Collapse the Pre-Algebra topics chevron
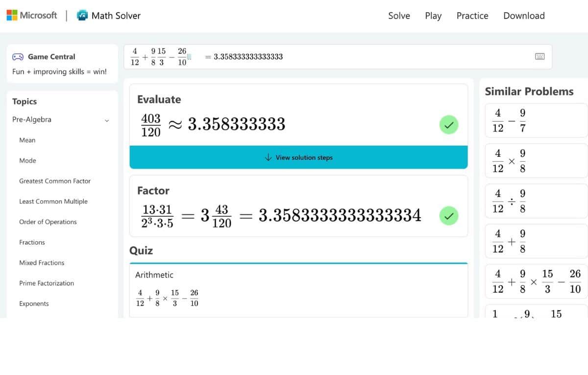588x375 pixels. [107, 120]
